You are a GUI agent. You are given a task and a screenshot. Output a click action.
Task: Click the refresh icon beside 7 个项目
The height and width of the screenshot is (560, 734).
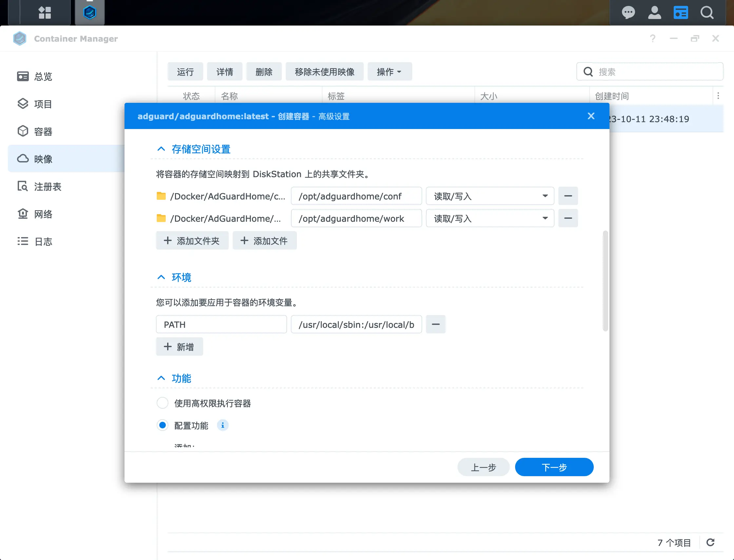[x=711, y=542]
